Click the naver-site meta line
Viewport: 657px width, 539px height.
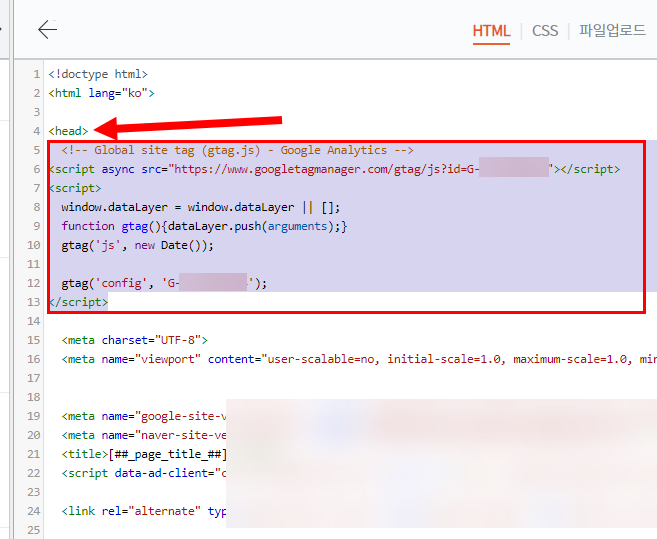pyautogui.click(x=144, y=435)
